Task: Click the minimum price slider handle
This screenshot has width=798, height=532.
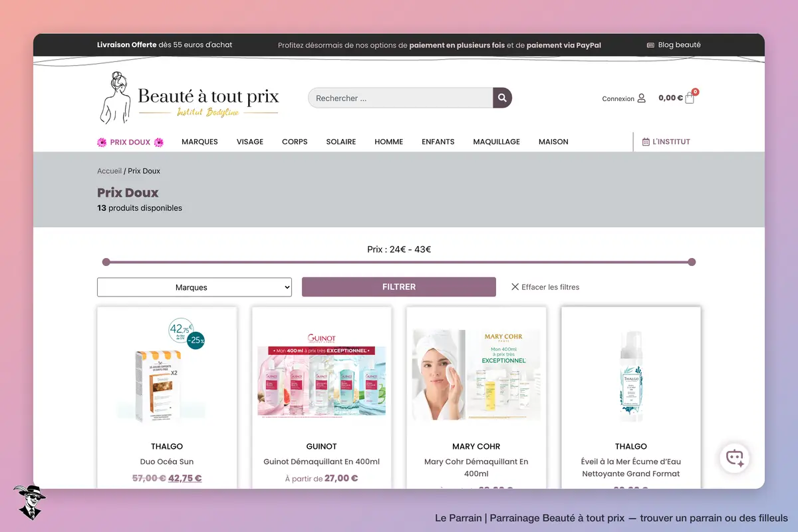Action: (106, 262)
